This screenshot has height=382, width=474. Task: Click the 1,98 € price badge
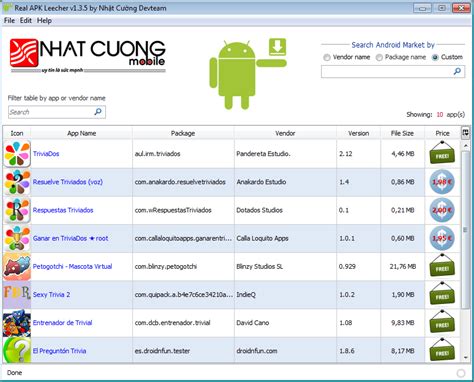tap(442, 182)
